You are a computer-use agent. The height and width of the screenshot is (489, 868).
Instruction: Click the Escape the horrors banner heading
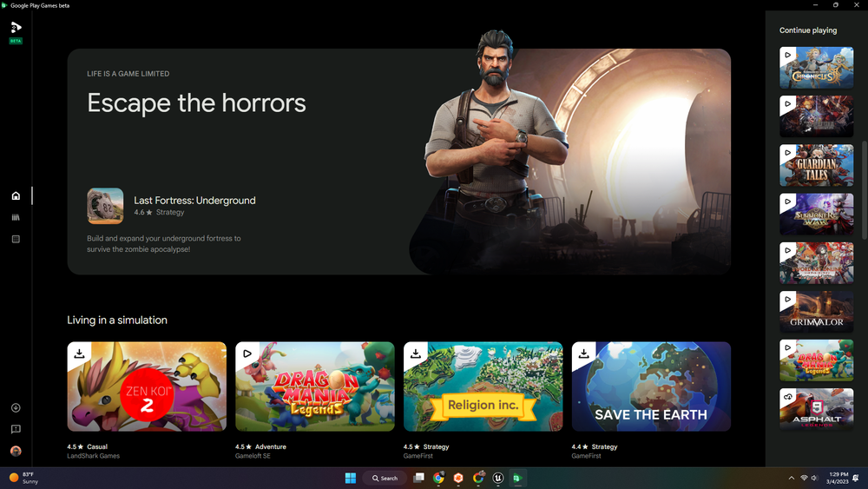click(196, 103)
